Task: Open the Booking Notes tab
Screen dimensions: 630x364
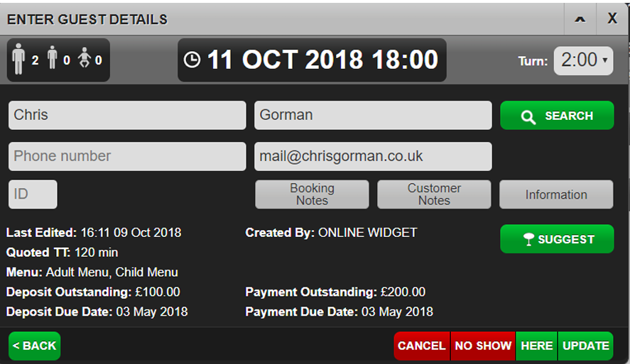Action: point(312,194)
